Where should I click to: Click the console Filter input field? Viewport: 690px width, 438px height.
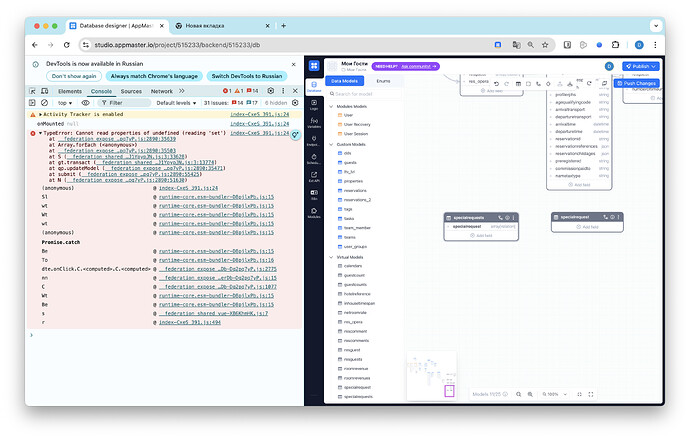[124, 103]
